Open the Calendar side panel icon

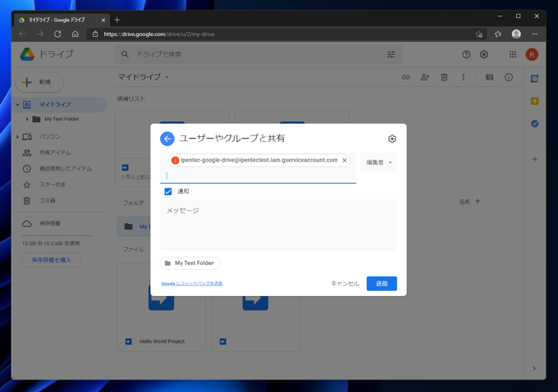(x=534, y=79)
